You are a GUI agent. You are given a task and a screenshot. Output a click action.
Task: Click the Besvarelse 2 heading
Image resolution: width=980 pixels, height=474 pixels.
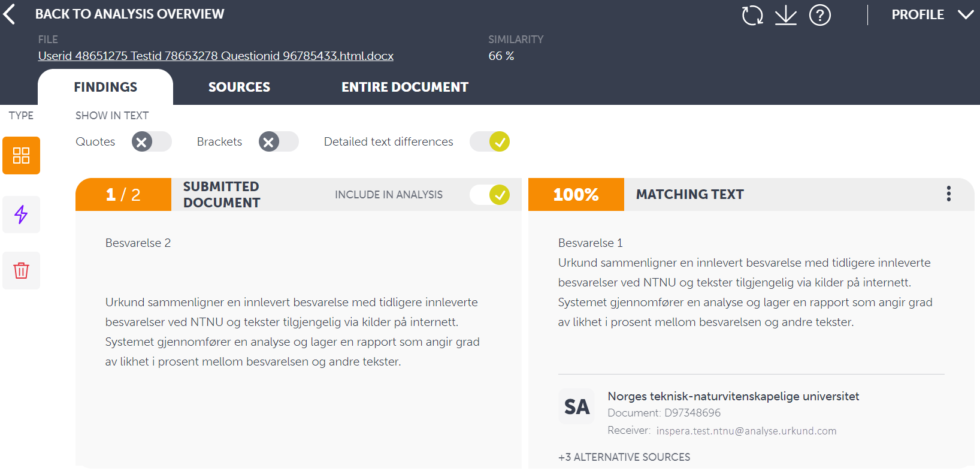click(x=138, y=243)
